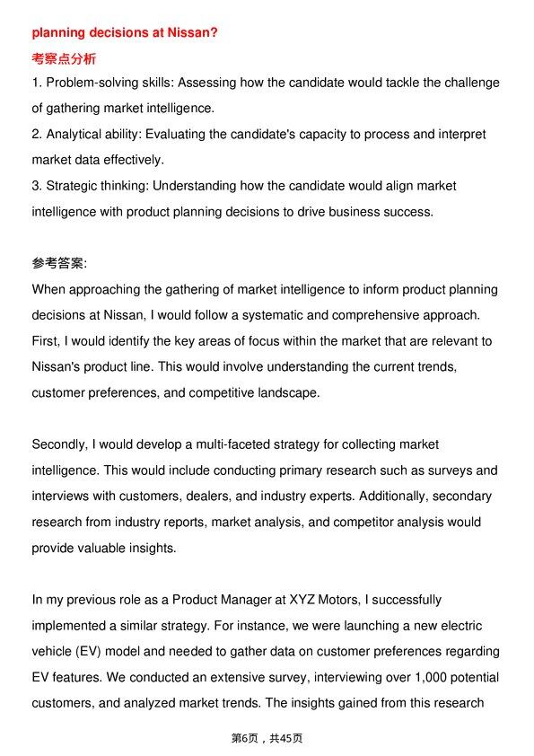This screenshot has width=534, height=756.
Task: Click the word 'Secondly' starting the paragraph
Action: coord(60,444)
